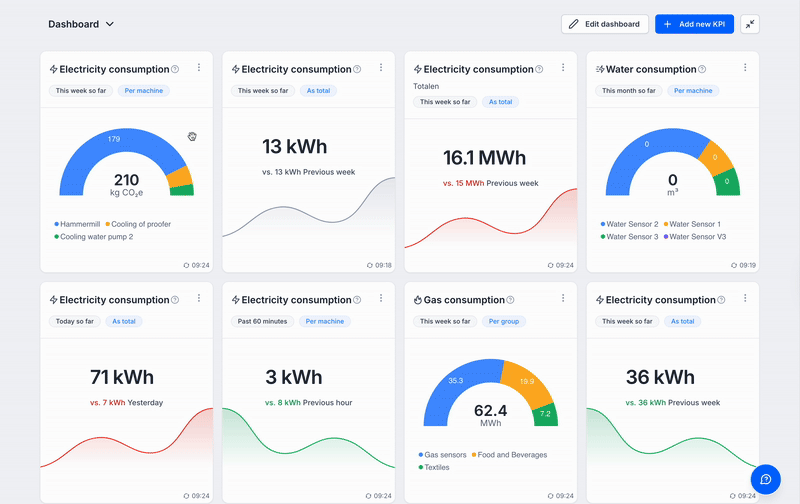Viewport: 800px width, 504px height.
Task: Open the help chat bubble icon
Action: [765, 479]
